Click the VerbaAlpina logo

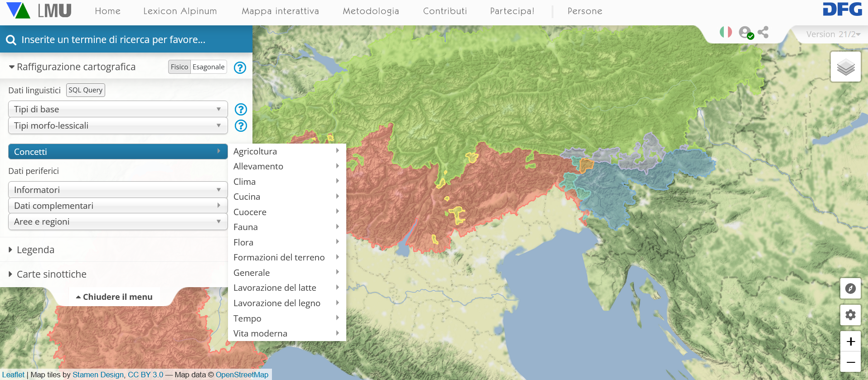(x=18, y=10)
